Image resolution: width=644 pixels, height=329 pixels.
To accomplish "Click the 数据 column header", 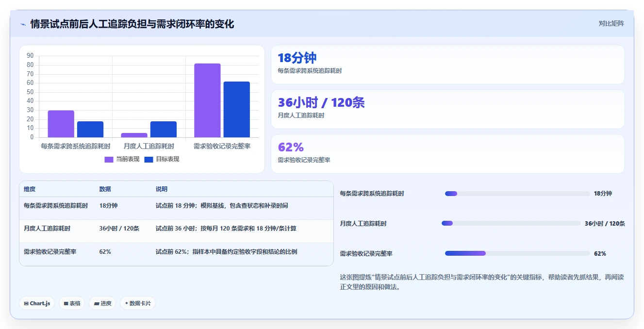I will tap(105, 189).
